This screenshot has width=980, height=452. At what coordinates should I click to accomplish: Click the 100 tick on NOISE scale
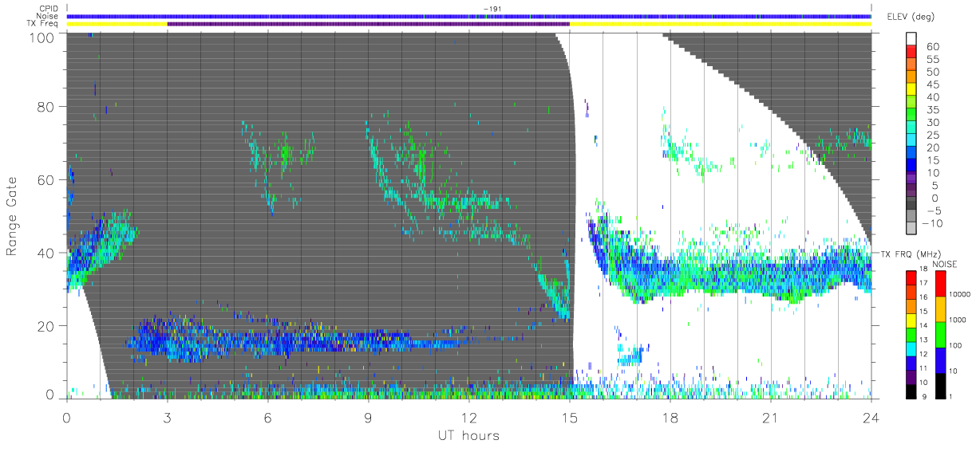(955, 345)
